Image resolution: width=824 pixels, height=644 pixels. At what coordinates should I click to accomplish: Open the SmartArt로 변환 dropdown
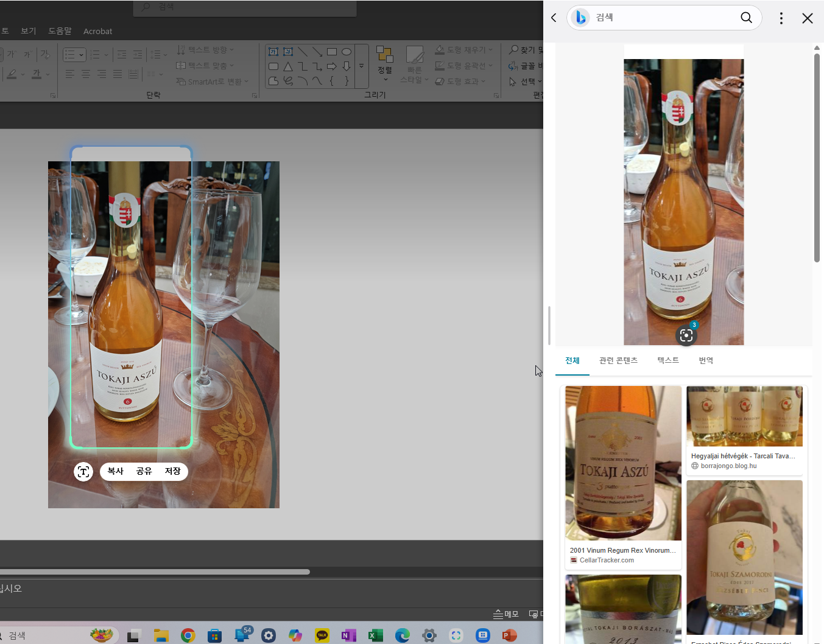click(213, 82)
